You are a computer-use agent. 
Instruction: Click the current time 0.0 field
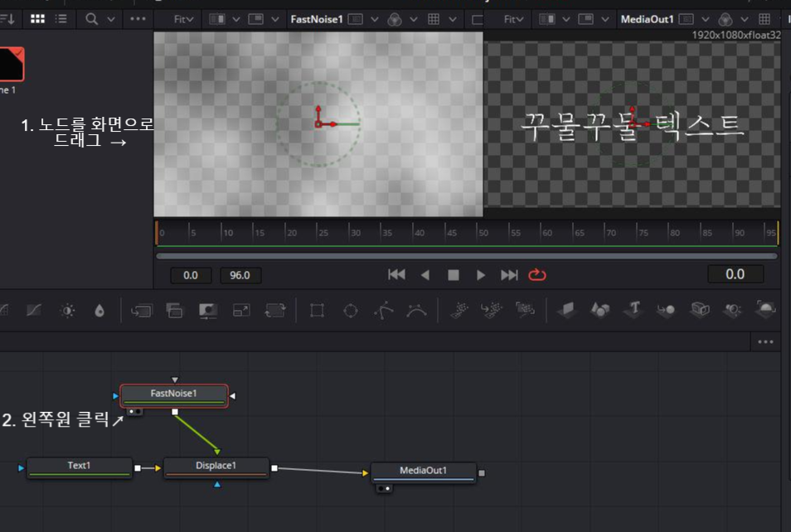click(x=735, y=273)
